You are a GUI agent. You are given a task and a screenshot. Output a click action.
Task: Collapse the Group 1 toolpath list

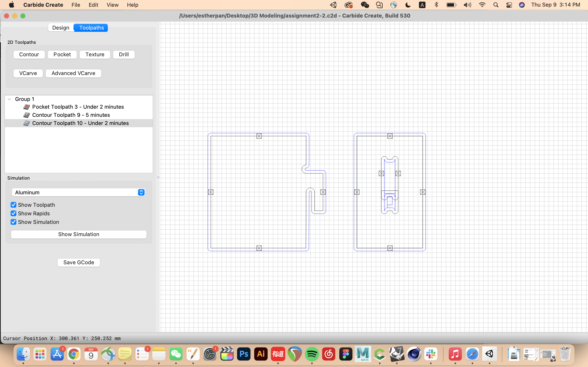(x=9, y=99)
